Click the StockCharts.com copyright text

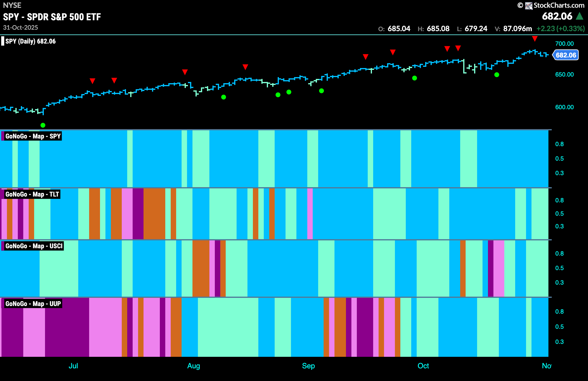click(559, 5)
